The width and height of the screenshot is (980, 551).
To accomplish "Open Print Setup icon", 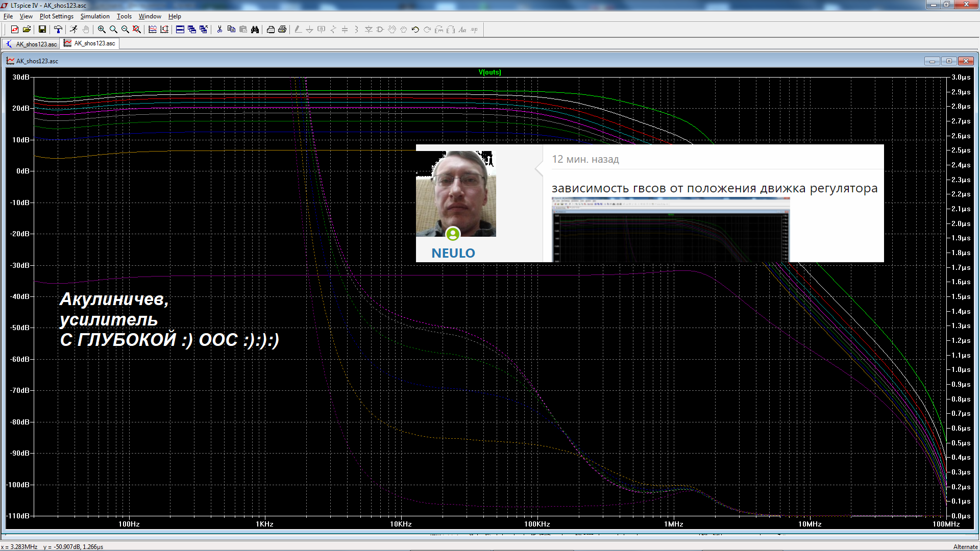I will pyautogui.click(x=271, y=30).
